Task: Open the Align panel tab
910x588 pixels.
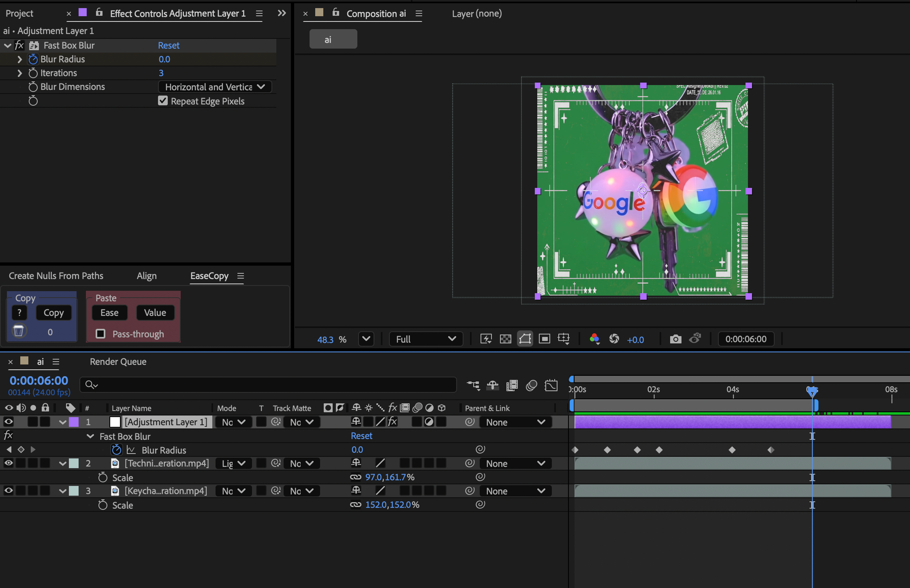Action: click(146, 276)
